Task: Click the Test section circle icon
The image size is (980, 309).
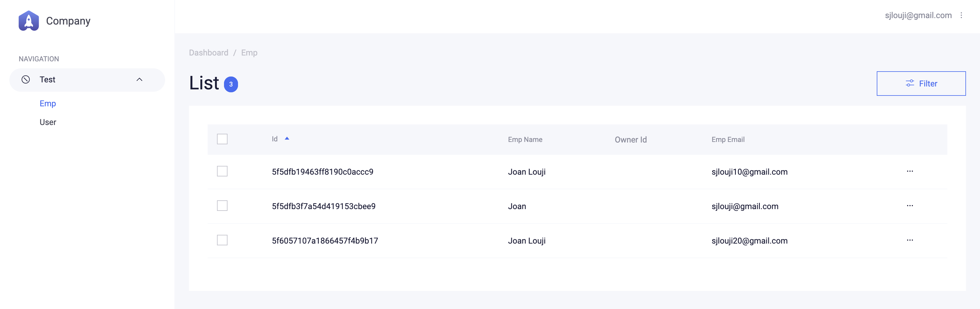Action: [x=25, y=80]
